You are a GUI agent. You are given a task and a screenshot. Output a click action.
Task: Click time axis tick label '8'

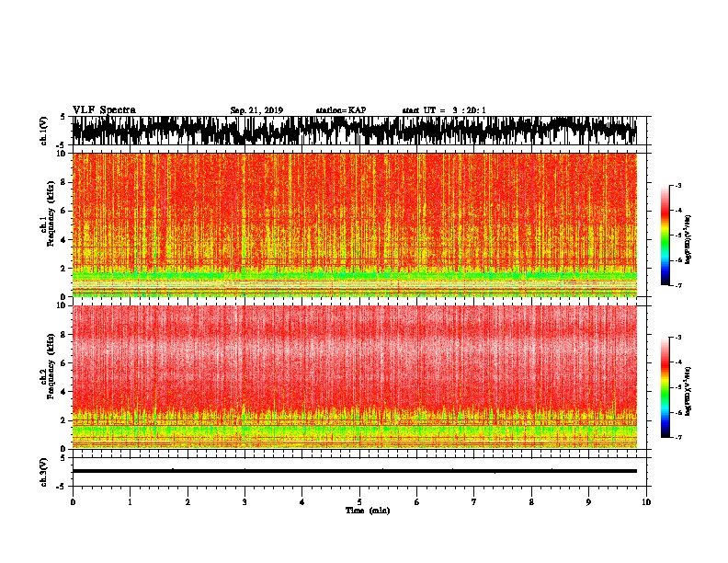[531, 502]
